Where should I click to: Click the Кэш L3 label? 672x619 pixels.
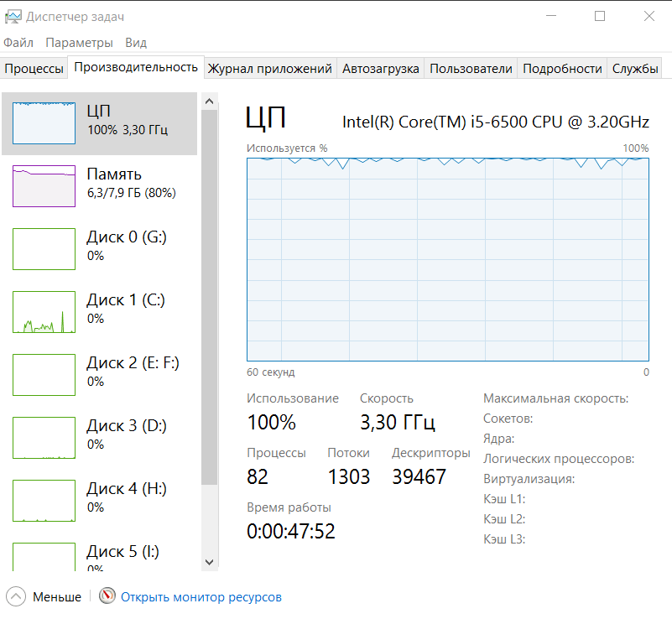tap(504, 539)
